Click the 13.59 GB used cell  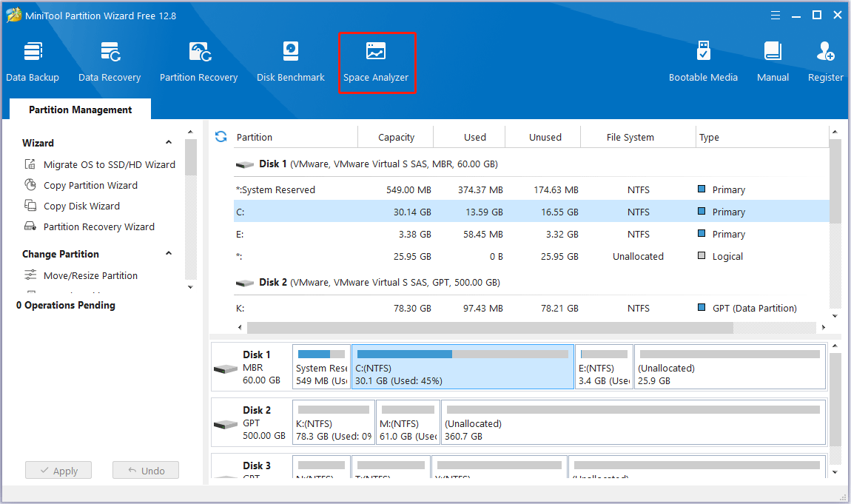click(484, 212)
